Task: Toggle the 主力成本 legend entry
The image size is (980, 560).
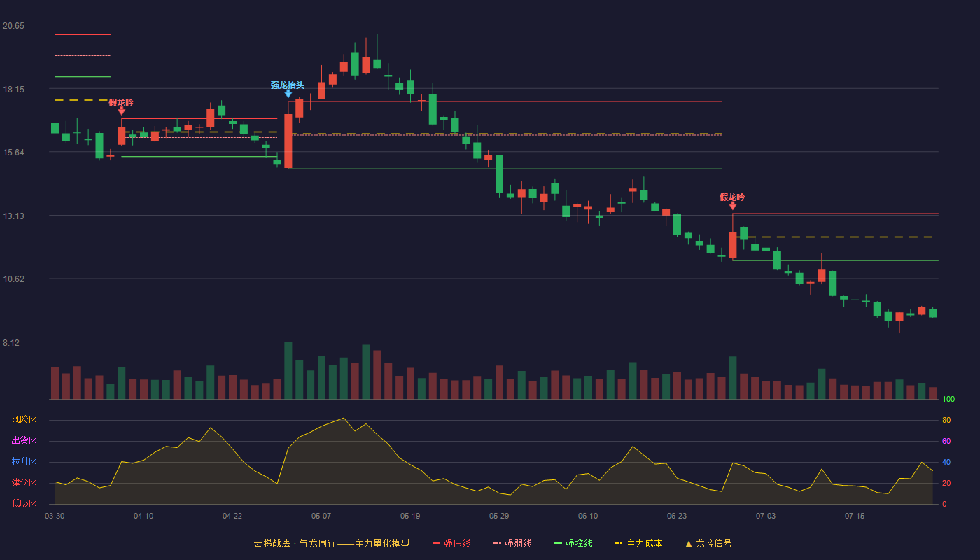Action: [638, 543]
